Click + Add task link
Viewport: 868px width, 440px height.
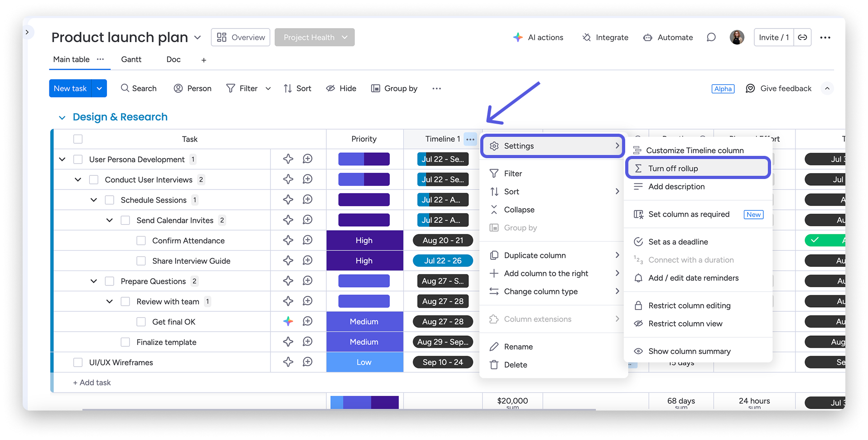(x=92, y=382)
